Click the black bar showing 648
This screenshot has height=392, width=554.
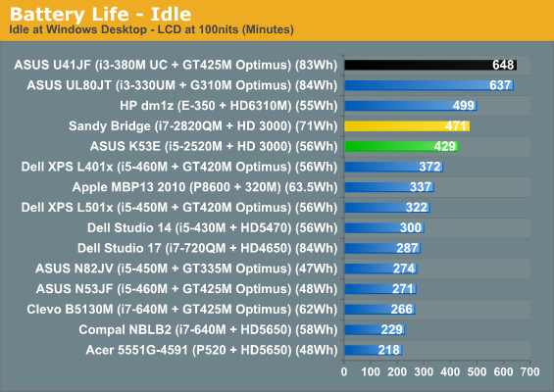click(430, 65)
